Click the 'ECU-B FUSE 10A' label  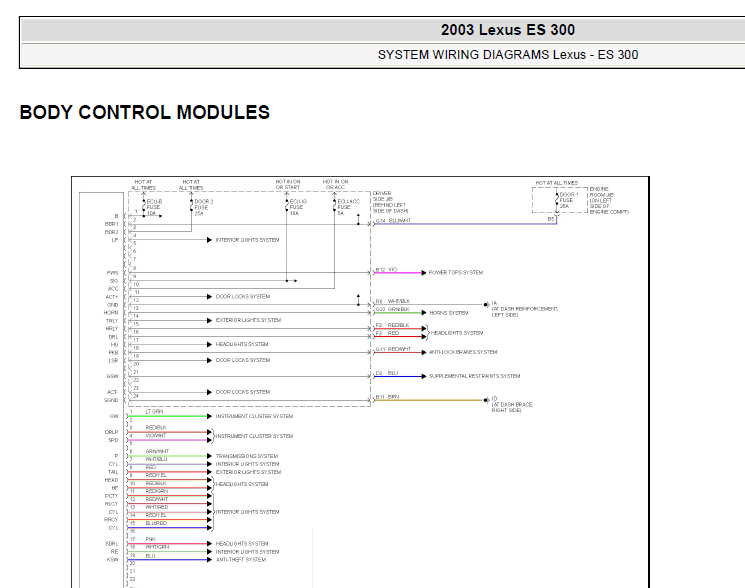[154, 208]
